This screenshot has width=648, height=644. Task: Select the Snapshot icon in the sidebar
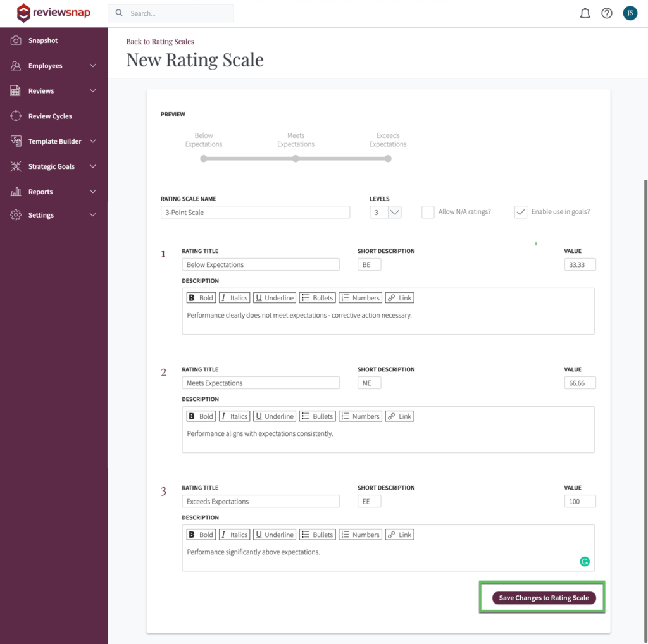(x=15, y=40)
